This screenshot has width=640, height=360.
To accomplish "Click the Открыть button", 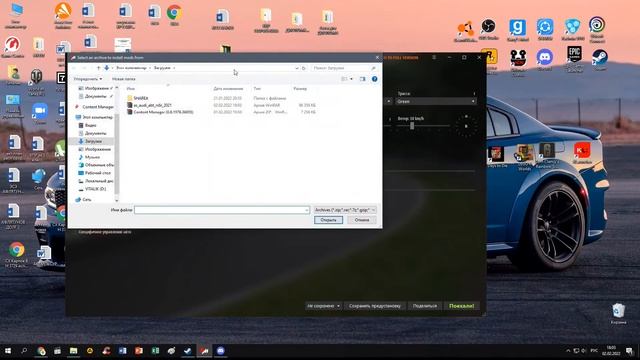I will pyautogui.click(x=328, y=220).
